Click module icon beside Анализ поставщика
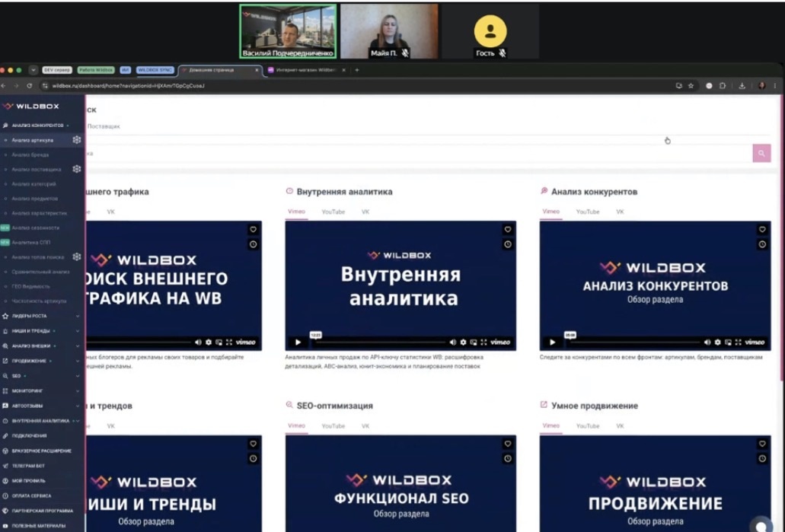Screen dimensions: 785x532 (77, 169)
